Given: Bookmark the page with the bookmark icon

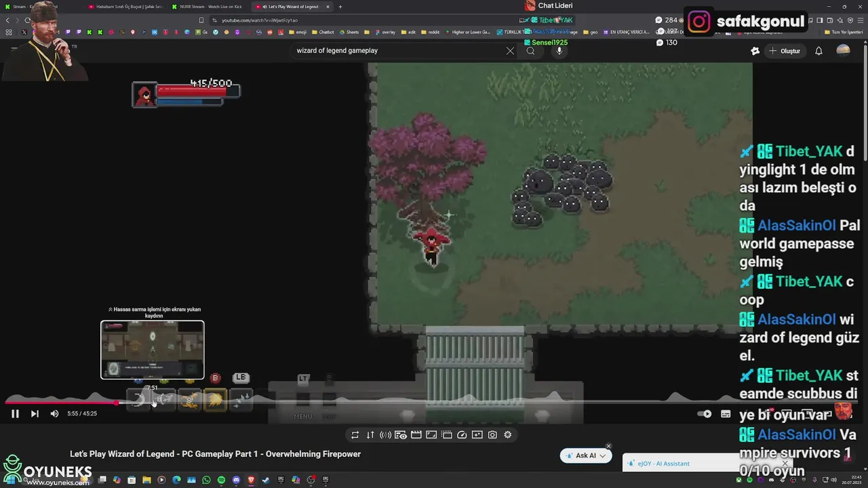Looking at the screenshot, I should click(201, 20).
